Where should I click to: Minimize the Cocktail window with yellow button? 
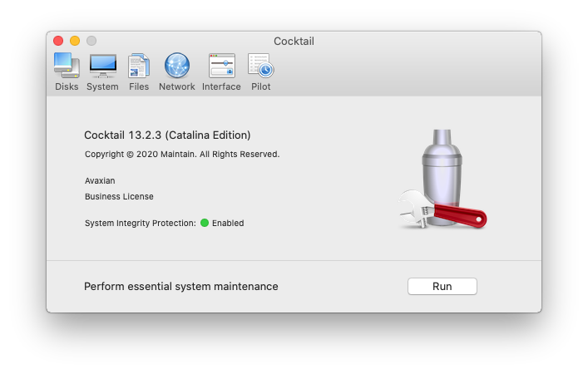[x=75, y=41]
